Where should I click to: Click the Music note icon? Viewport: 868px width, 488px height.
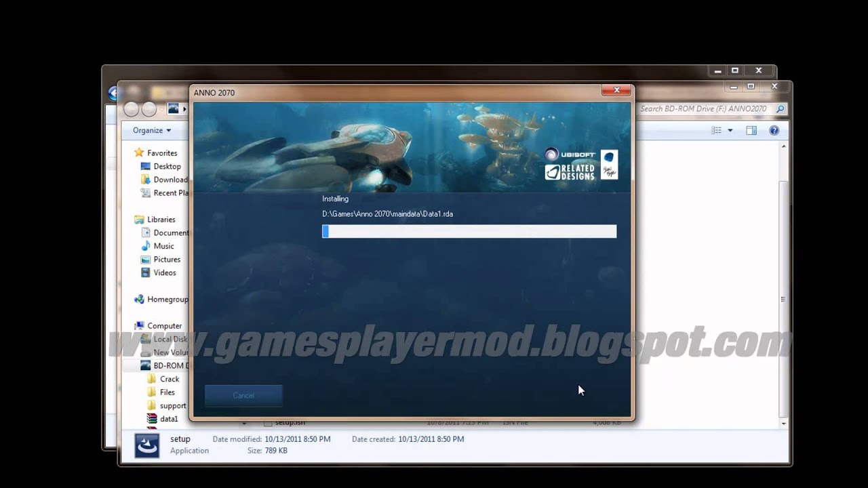(145, 246)
